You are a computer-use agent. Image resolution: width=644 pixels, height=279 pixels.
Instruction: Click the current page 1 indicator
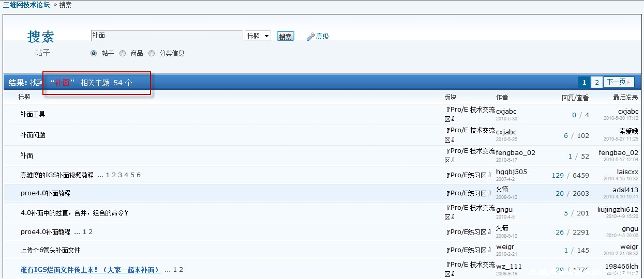point(584,82)
